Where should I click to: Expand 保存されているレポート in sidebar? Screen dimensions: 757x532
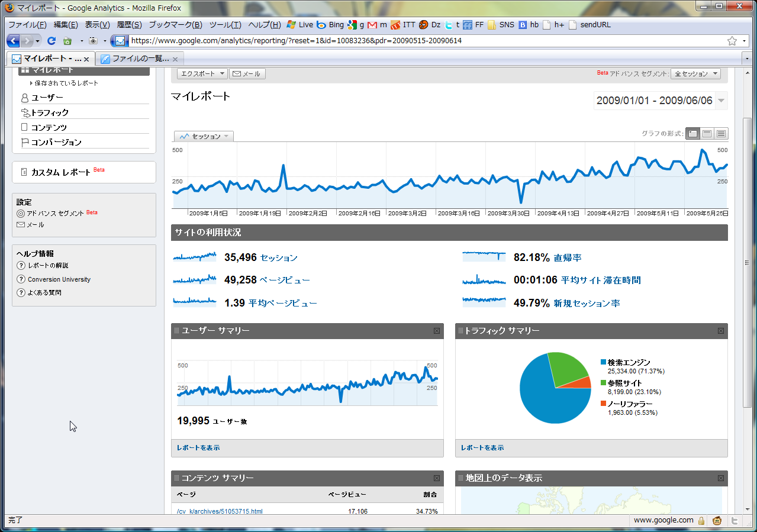pyautogui.click(x=64, y=83)
